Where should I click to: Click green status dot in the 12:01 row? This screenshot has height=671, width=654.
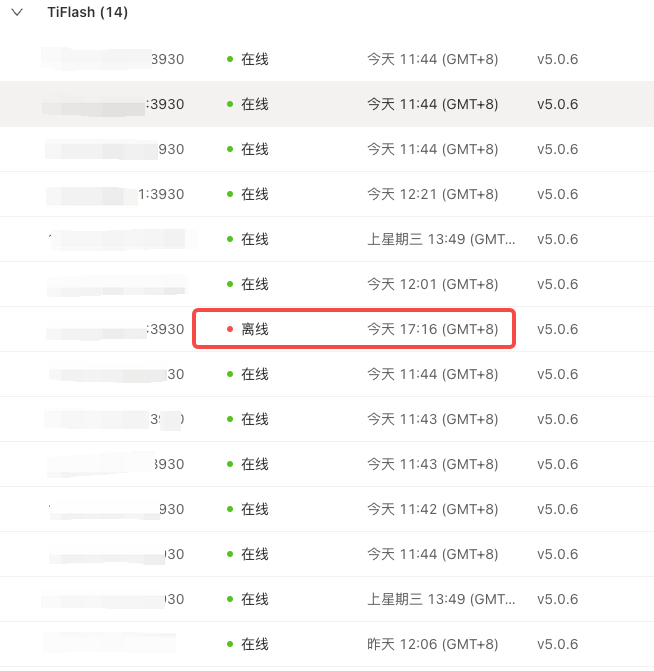coord(230,284)
